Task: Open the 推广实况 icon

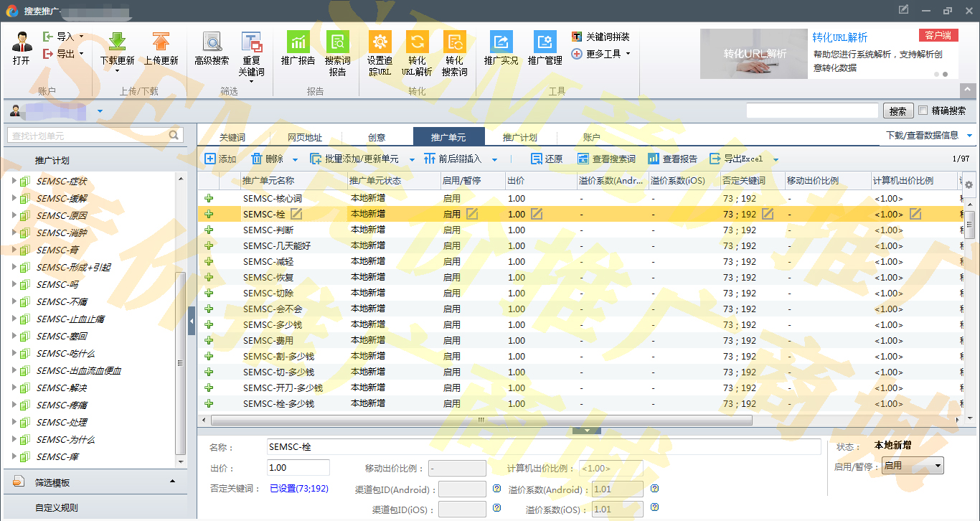Action: pyautogui.click(x=501, y=41)
